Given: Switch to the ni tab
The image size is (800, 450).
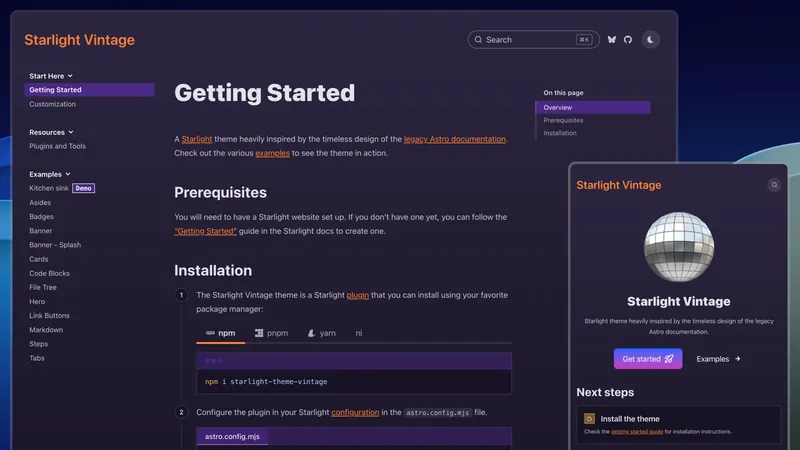Looking at the screenshot, I should coord(359,332).
